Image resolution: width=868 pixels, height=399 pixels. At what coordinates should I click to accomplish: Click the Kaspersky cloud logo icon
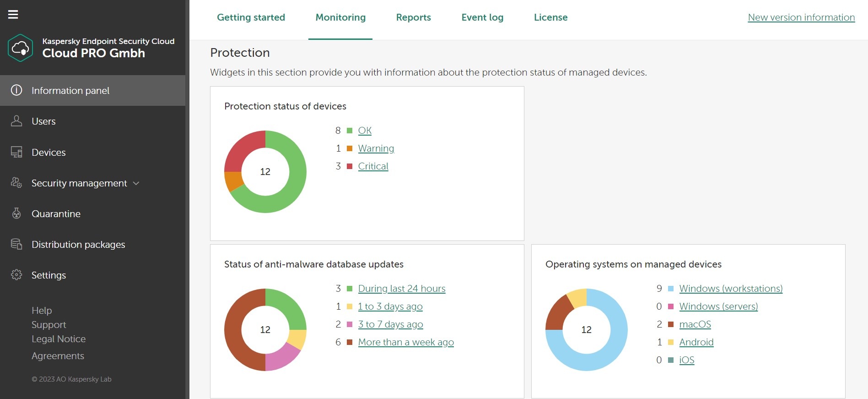[20, 48]
